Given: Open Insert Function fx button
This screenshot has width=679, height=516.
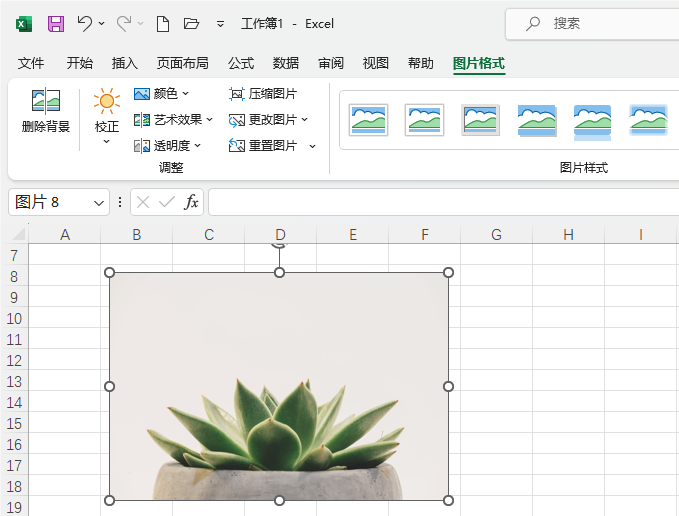Looking at the screenshot, I should click(x=191, y=202).
